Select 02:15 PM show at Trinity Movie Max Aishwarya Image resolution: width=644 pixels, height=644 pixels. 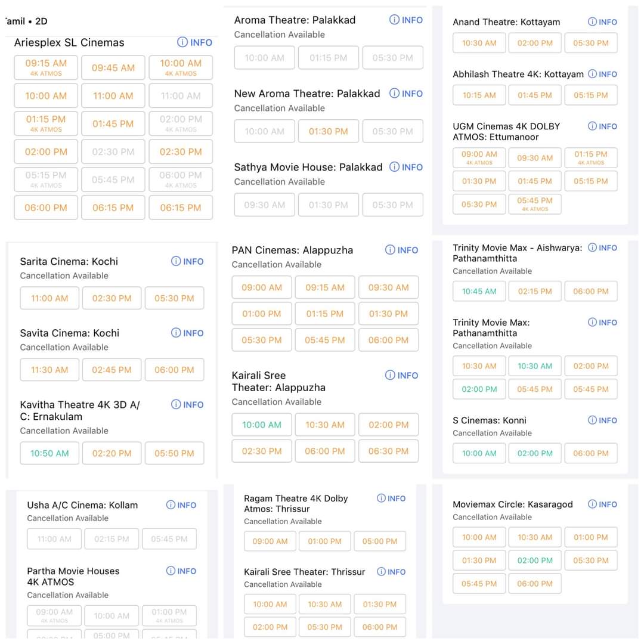tap(535, 291)
